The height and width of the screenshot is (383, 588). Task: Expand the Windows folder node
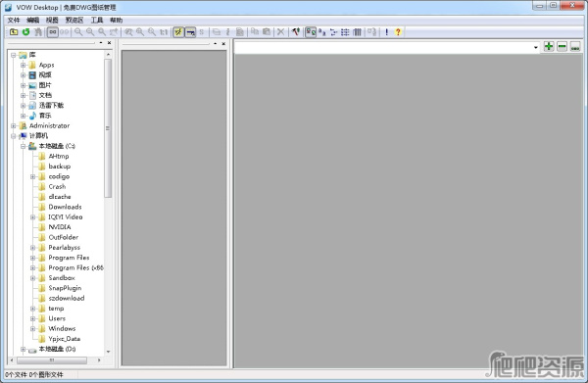(33, 329)
